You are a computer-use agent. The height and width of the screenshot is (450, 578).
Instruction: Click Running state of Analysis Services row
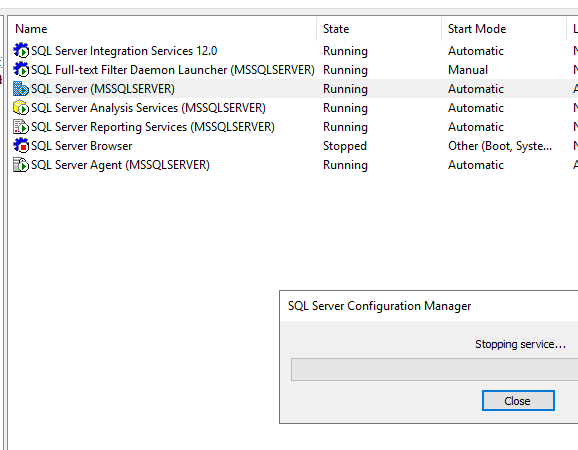coord(345,108)
